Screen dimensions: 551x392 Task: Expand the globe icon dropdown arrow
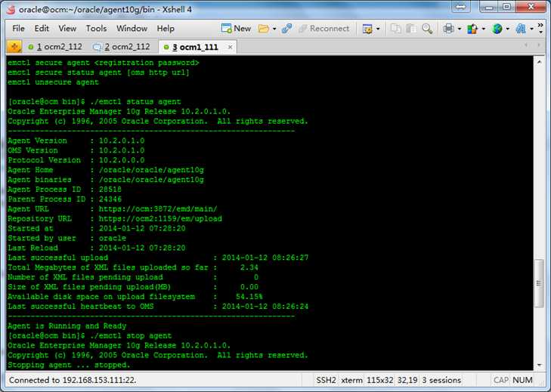[507, 29]
